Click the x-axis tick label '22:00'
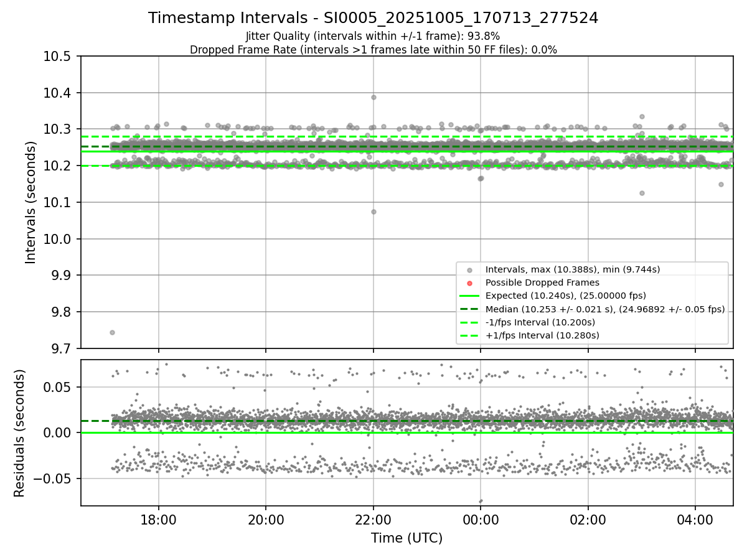This screenshot has height=560, width=747. pyautogui.click(x=373, y=521)
